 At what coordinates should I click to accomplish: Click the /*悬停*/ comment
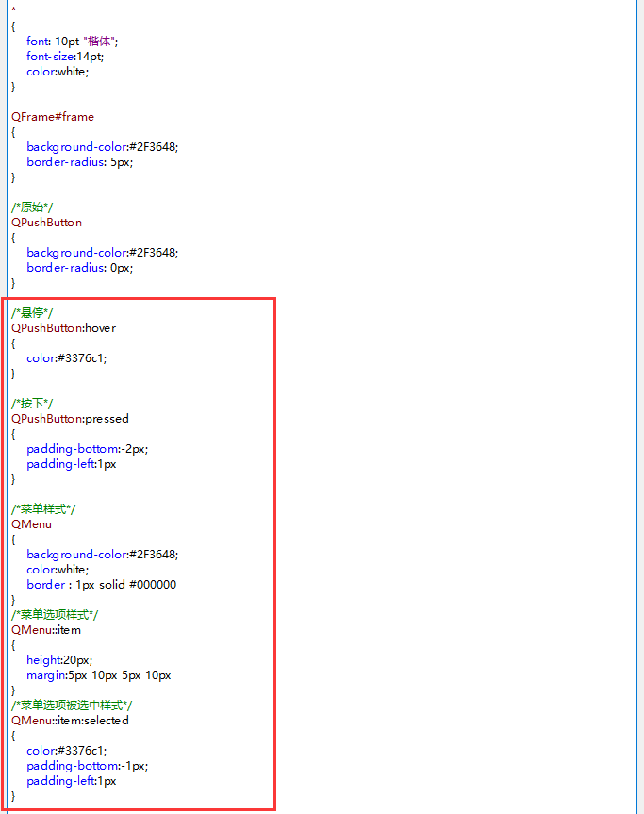tap(32, 313)
